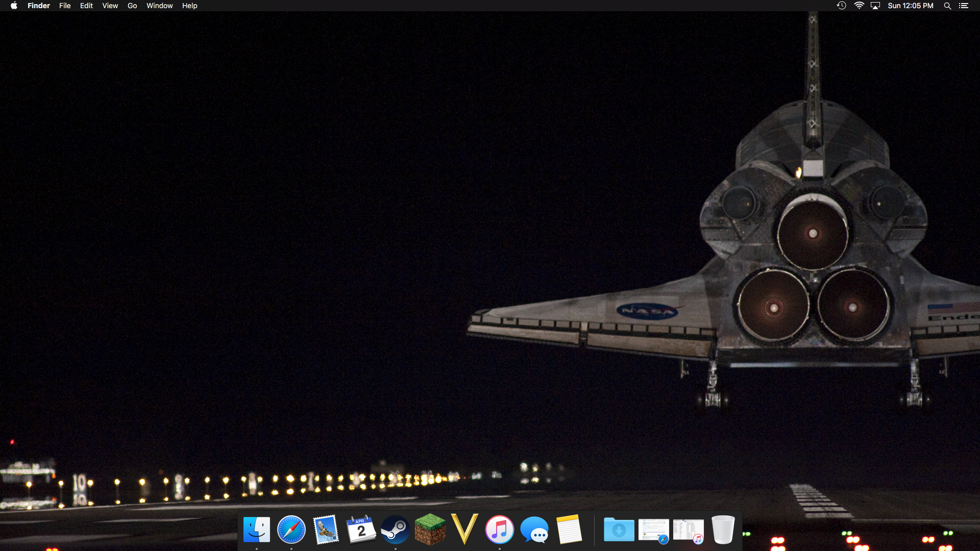Open Messages from the Dock
Viewport: 980px width, 551px height.
point(534,530)
